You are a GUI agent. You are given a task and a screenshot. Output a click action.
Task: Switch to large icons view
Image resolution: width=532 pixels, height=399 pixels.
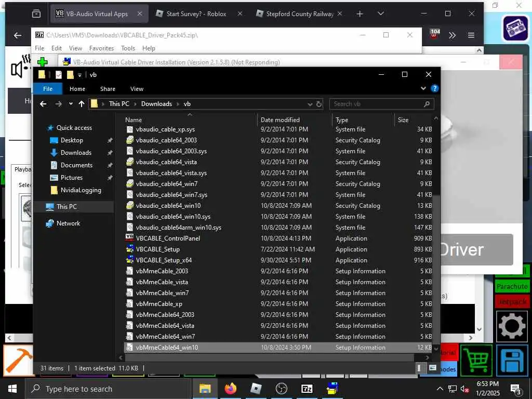(432, 368)
